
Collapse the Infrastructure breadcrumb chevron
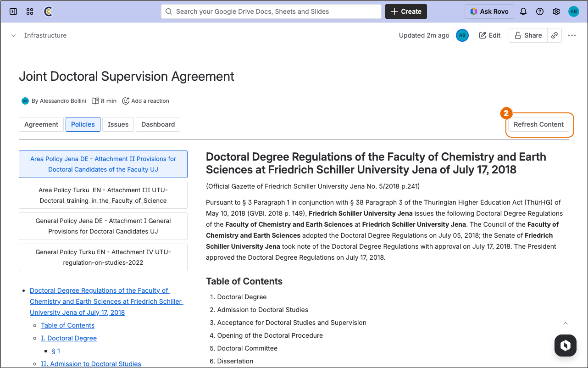point(13,35)
